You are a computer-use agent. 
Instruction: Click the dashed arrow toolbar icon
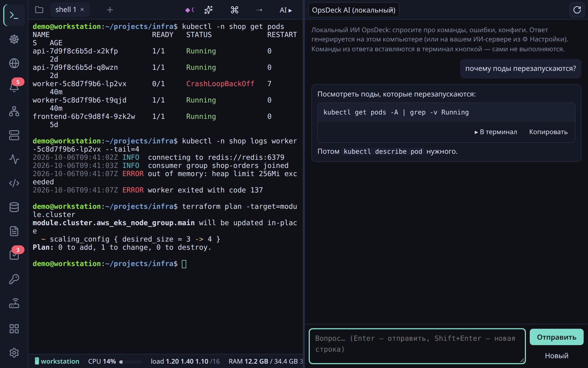(x=259, y=10)
